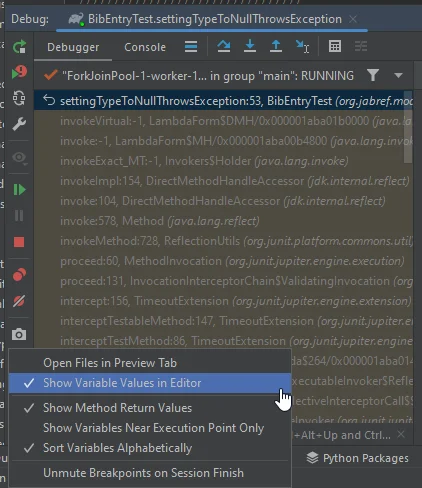Toggle auto-test icon in debug sidebar

pyautogui.click(x=19, y=98)
